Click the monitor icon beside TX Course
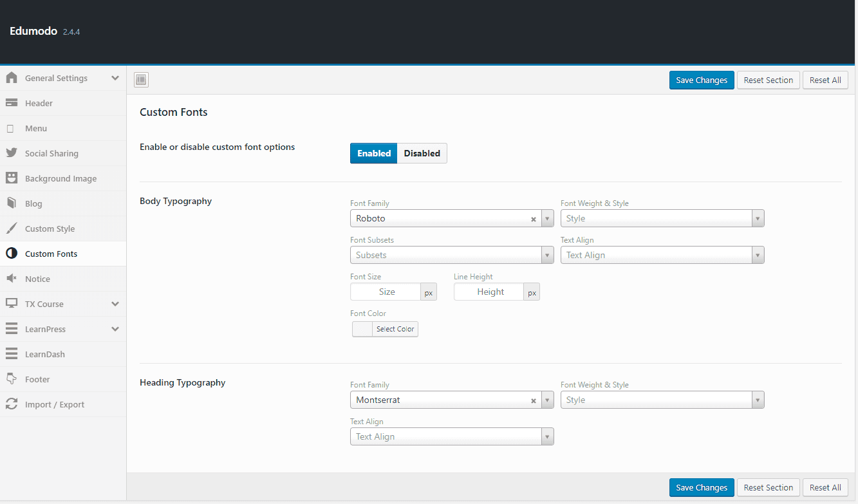 point(12,304)
